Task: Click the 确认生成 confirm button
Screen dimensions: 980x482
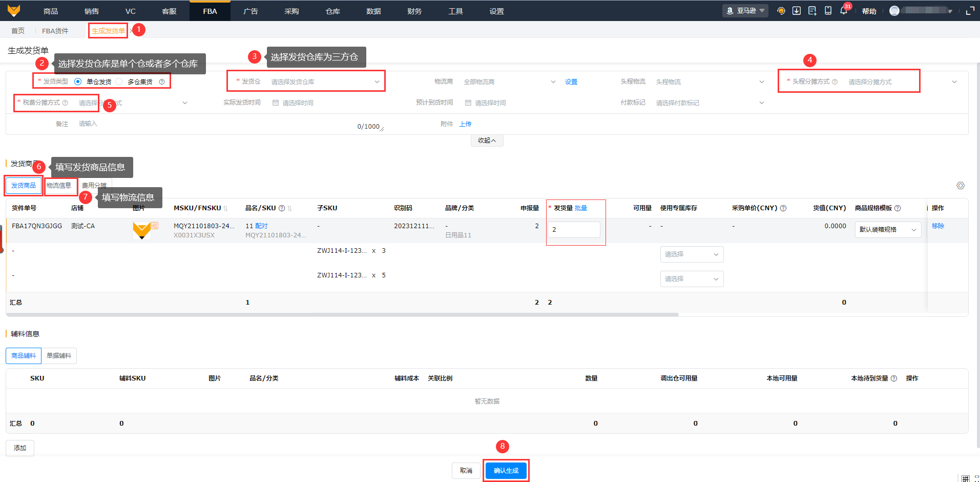Action: coord(506,471)
